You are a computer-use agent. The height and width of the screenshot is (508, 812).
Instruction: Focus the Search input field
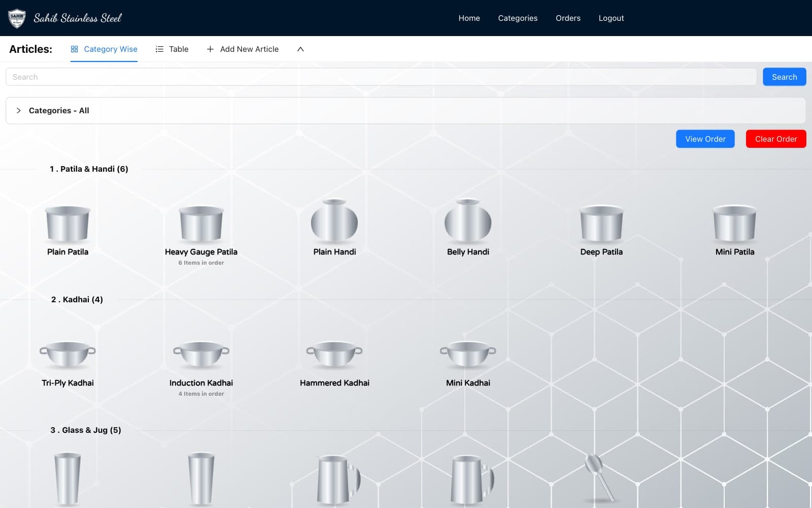point(381,77)
